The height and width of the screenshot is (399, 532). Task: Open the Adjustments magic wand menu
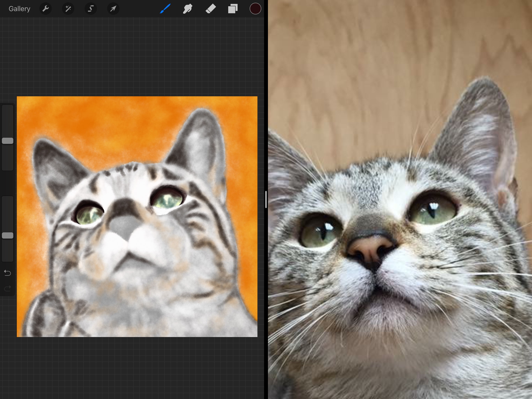(68, 9)
